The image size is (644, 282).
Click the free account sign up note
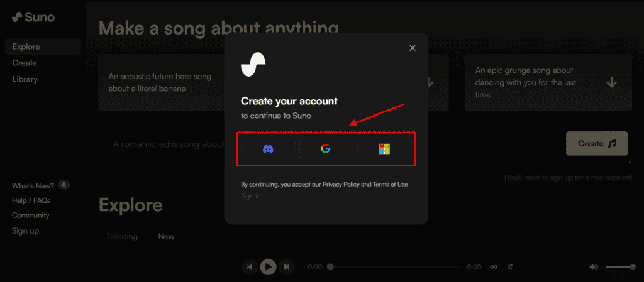pyautogui.click(x=568, y=178)
